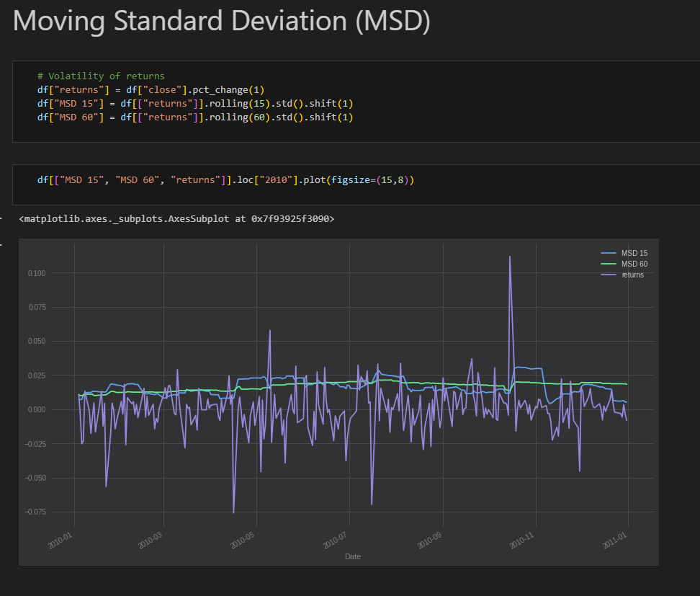Click the 0.000 y-axis tick label

click(x=37, y=409)
